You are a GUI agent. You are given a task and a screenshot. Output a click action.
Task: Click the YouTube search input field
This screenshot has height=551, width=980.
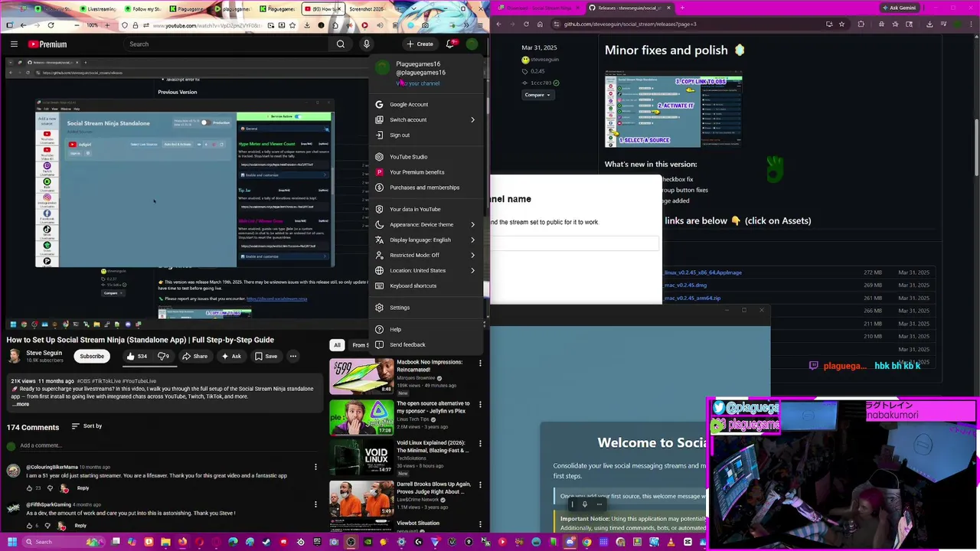pyautogui.click(x=227, y=44)
